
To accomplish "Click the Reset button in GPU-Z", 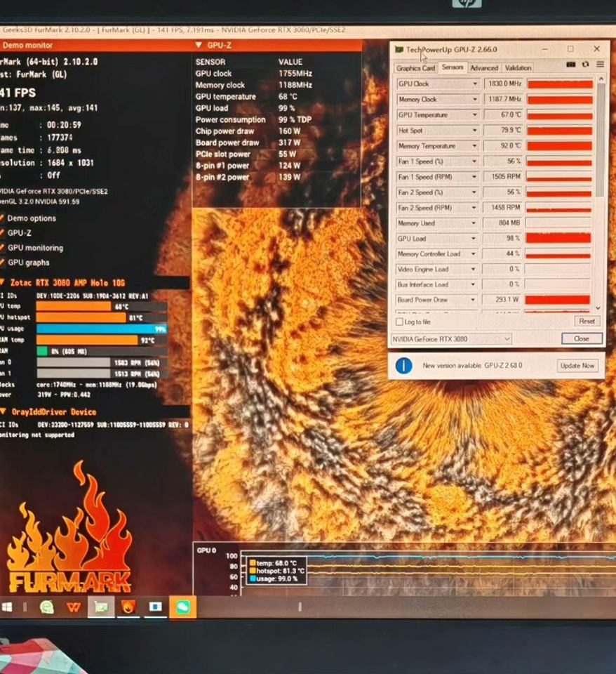I will coord(586,321).
